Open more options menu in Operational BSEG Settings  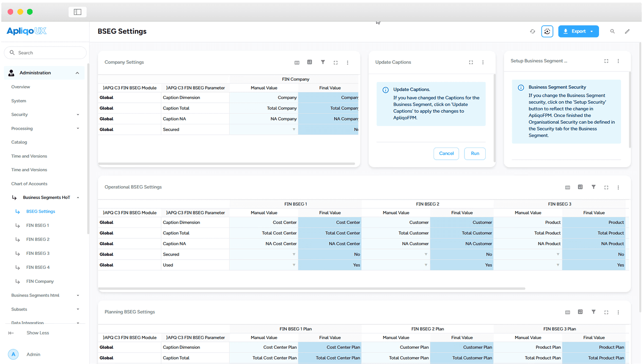pyautogui.click(x=618, y=187)
